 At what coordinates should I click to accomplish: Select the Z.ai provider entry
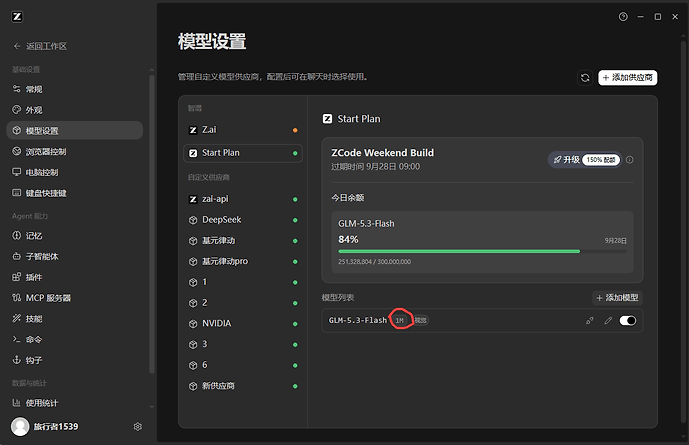pos(243,130)
